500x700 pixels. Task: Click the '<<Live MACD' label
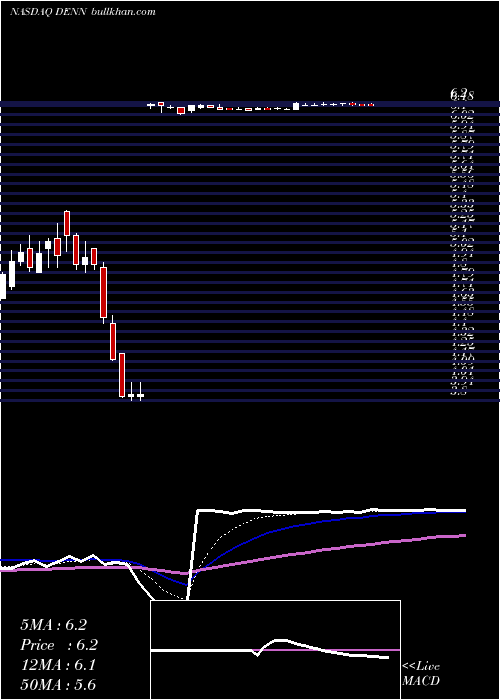(421, 673)
